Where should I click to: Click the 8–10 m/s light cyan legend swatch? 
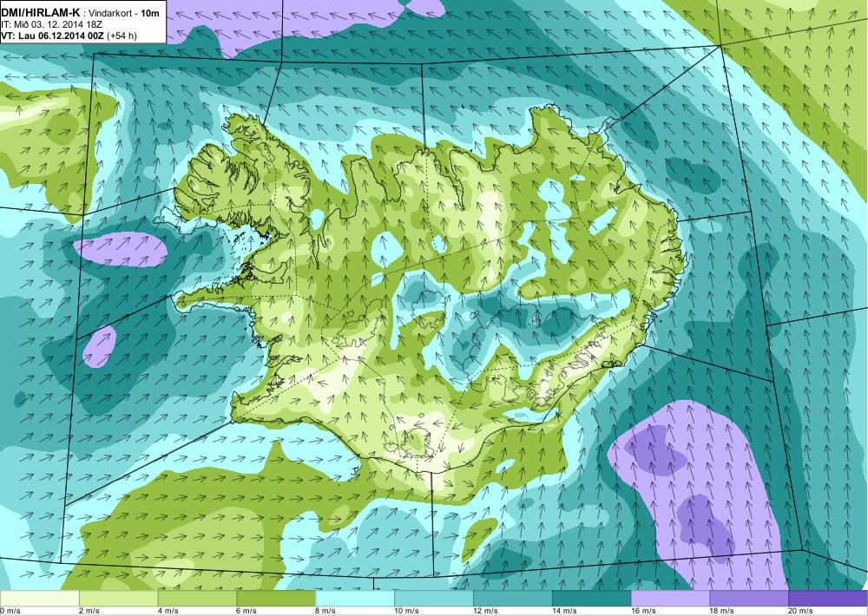coord(355,599)
